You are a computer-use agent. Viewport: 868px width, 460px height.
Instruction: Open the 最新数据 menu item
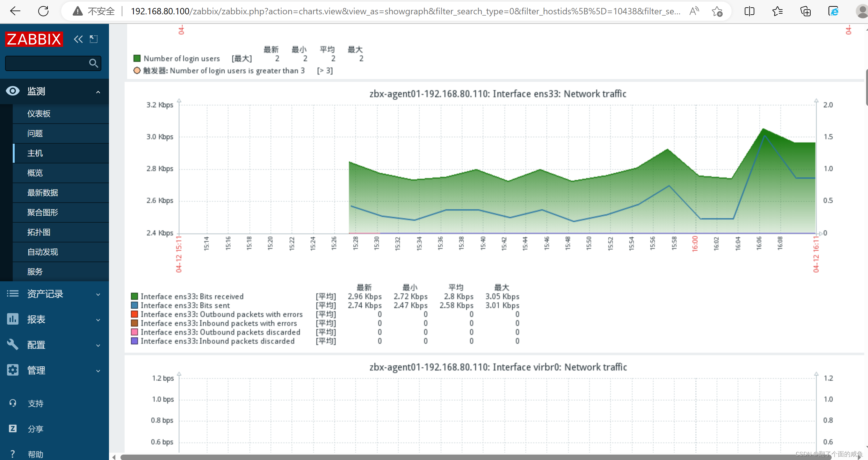pos(42,193)
